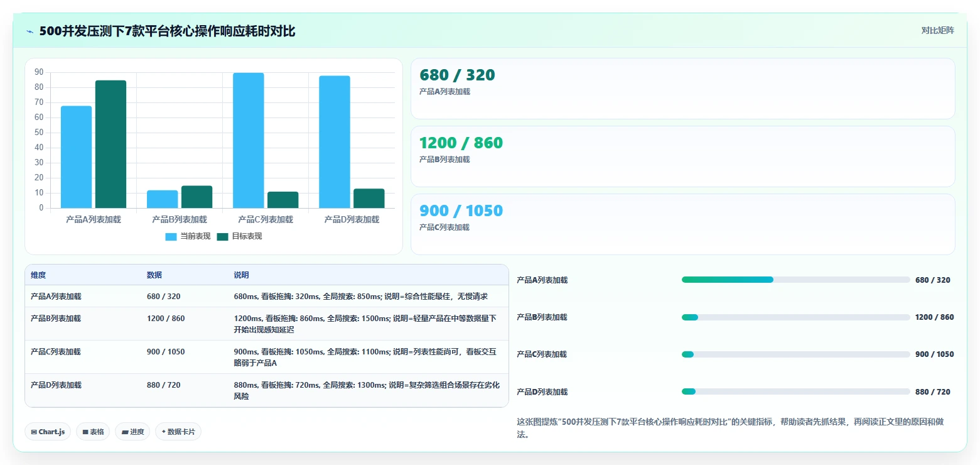Click the 目标表现 legend text
This screenshot has height=465, width=980.
click(247, 236)
